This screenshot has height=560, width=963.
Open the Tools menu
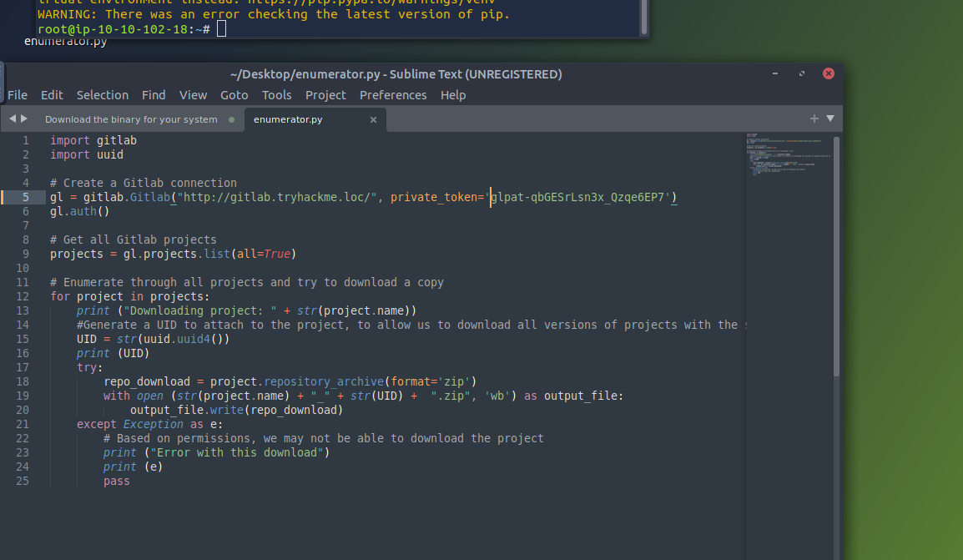point(276,95)
